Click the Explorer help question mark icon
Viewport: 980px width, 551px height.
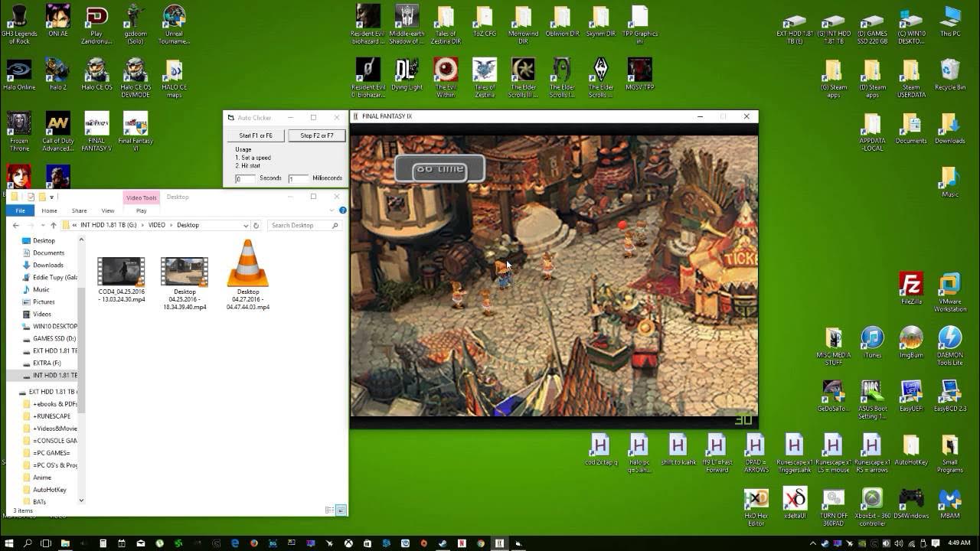click(342, 210)
